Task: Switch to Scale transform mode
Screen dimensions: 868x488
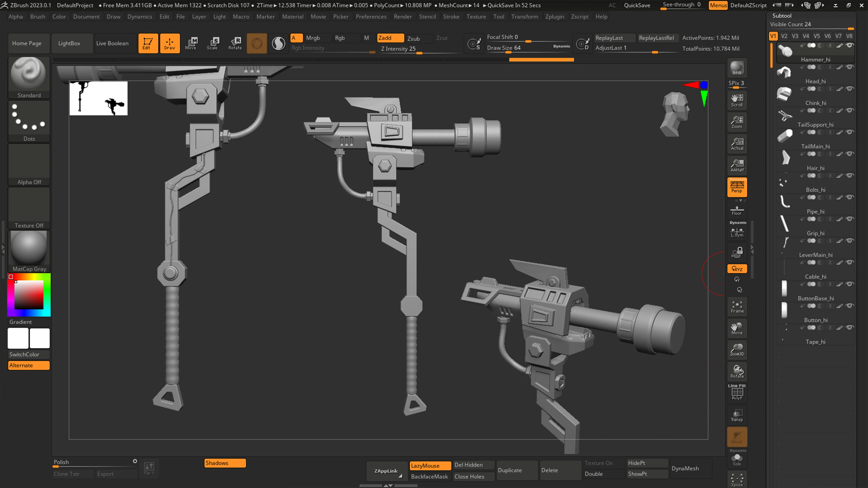Action: [x=213, y=43]
